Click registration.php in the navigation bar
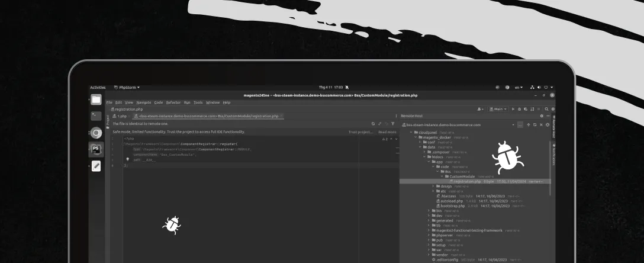Screen dimensions: 644x263 tap(127, 110)
